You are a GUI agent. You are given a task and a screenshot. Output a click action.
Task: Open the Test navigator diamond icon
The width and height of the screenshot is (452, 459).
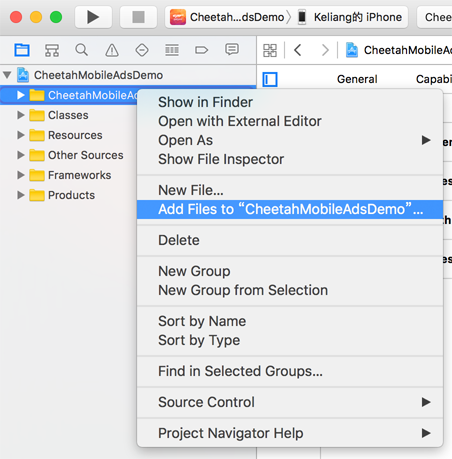point(142,50)
